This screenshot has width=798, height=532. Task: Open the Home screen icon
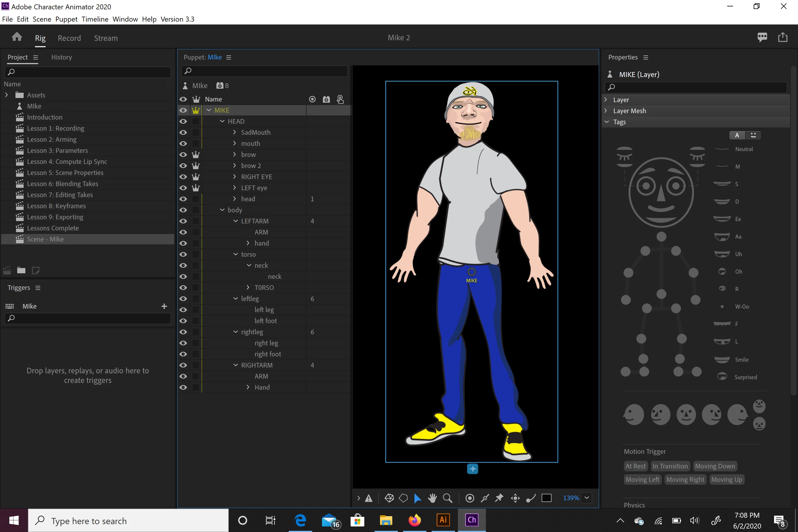(17, 37)
